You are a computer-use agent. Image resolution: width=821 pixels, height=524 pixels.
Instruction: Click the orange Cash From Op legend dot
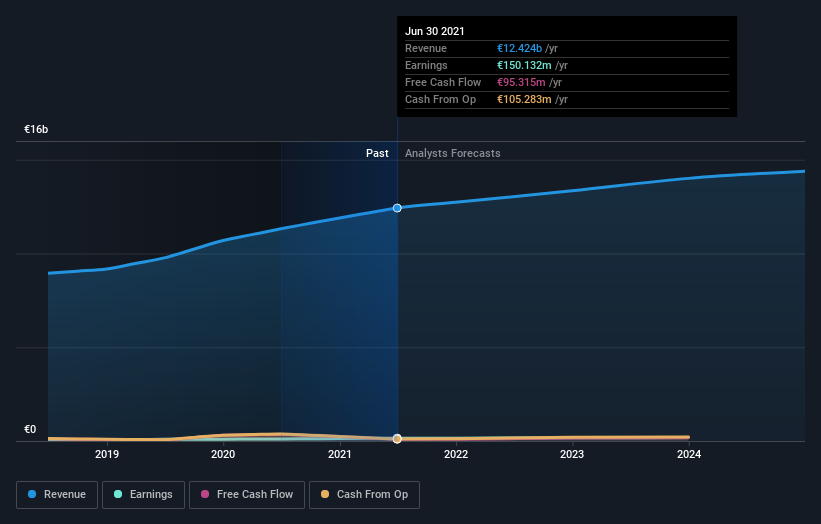click(325, 494)
